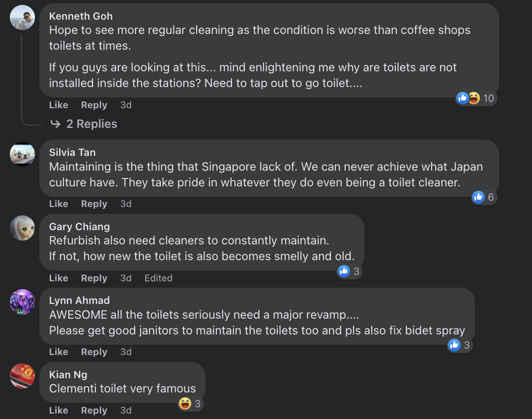Open Gary Chiang's avatar
This screenshot has height=419, width=532.
tap(23, 228)
